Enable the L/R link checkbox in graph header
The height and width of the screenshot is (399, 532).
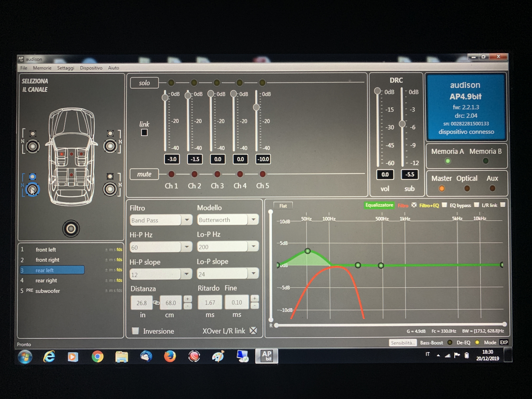(503, 205)
